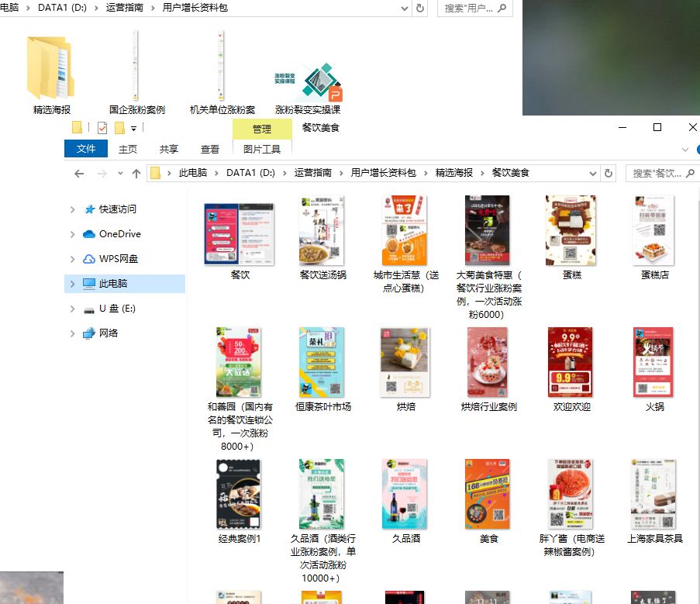Select the 美食 image thumbnail
The image size is (700, 604).
pos(487,494)
